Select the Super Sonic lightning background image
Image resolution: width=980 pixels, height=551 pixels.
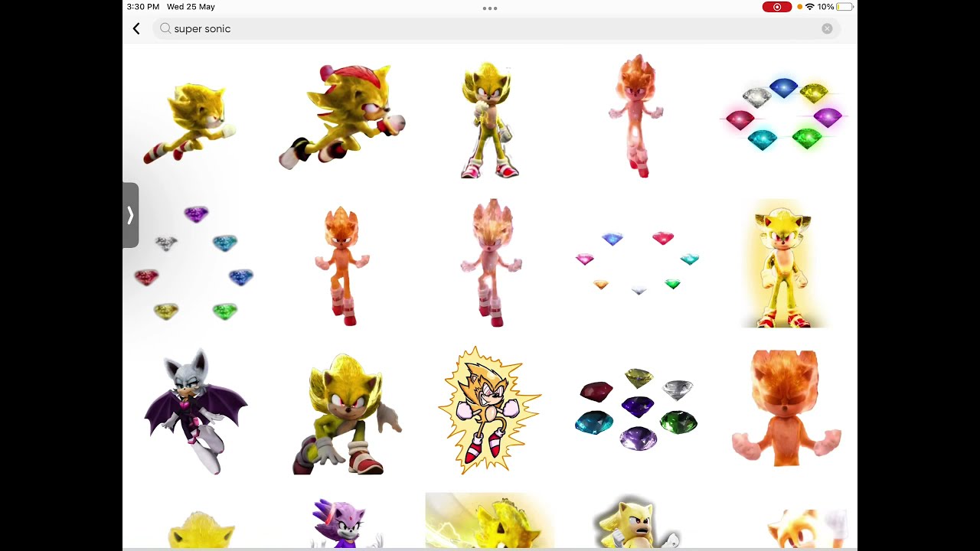point(489,521)
